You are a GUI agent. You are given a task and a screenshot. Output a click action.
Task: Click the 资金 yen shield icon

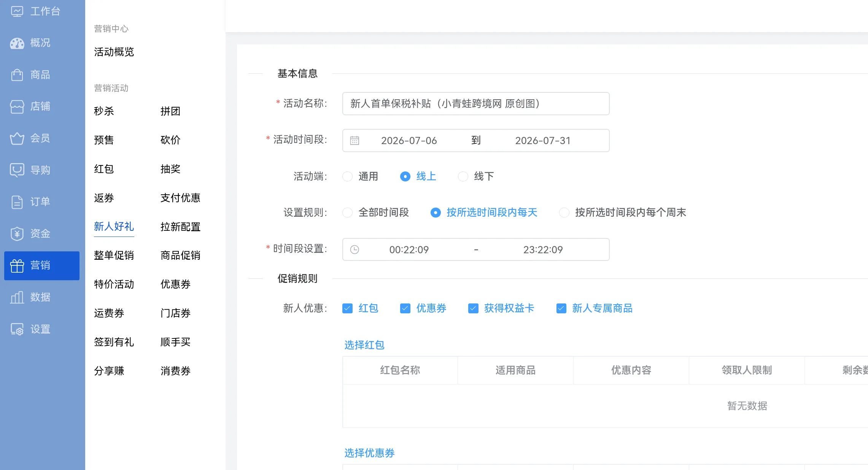(x=17, y=233)
